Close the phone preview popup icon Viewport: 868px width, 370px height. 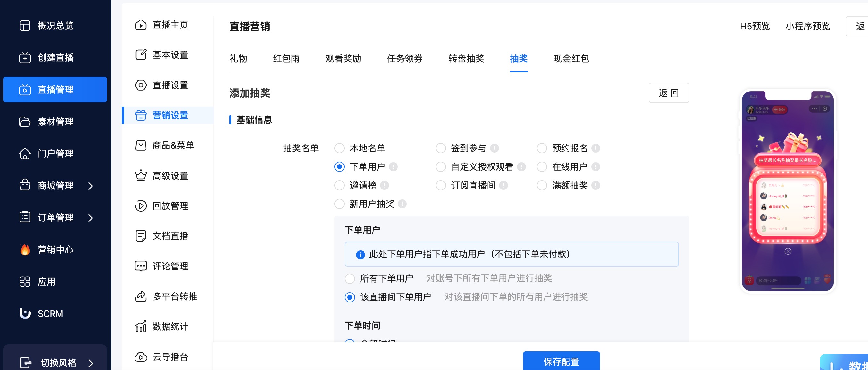coord(788,252)
